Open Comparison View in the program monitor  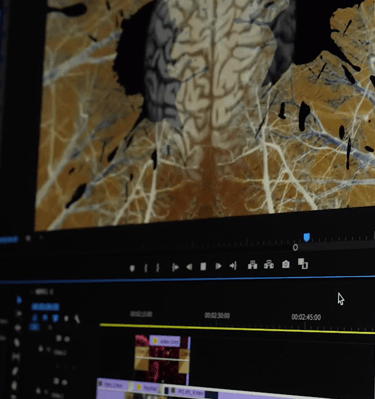303,263
